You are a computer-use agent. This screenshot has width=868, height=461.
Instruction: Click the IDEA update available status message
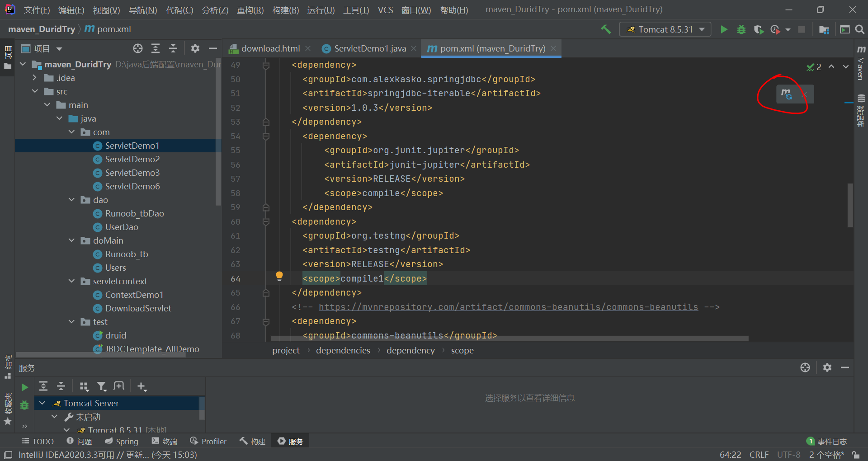click(108, 455)
